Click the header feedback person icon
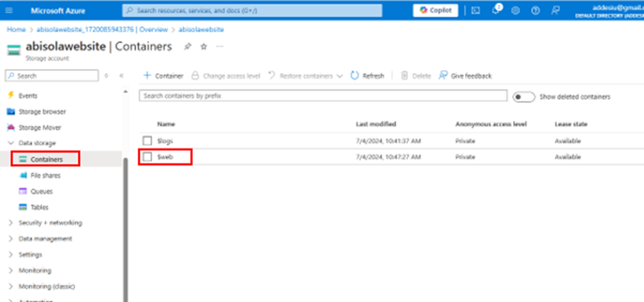This screenshot has height=302, width=644. (x=555, y=11)
